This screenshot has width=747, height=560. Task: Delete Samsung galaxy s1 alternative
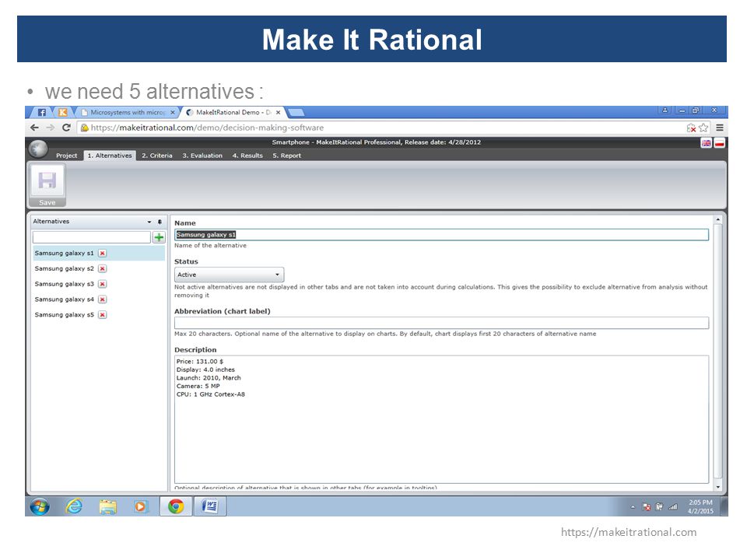point(103,254)
